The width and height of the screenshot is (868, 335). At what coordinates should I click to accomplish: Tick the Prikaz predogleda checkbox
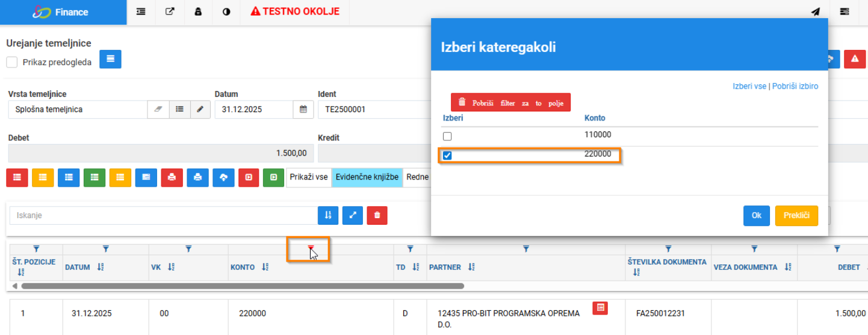tap(11, 61)
